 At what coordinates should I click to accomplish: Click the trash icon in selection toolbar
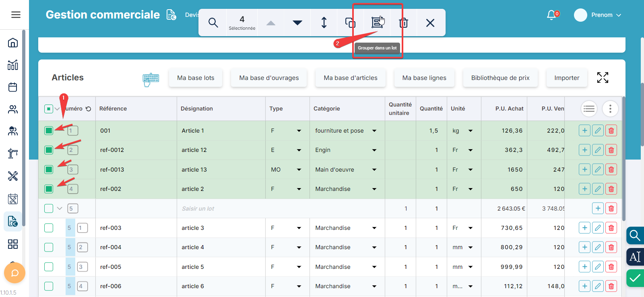pyautogui.click(x=403, y=23)
